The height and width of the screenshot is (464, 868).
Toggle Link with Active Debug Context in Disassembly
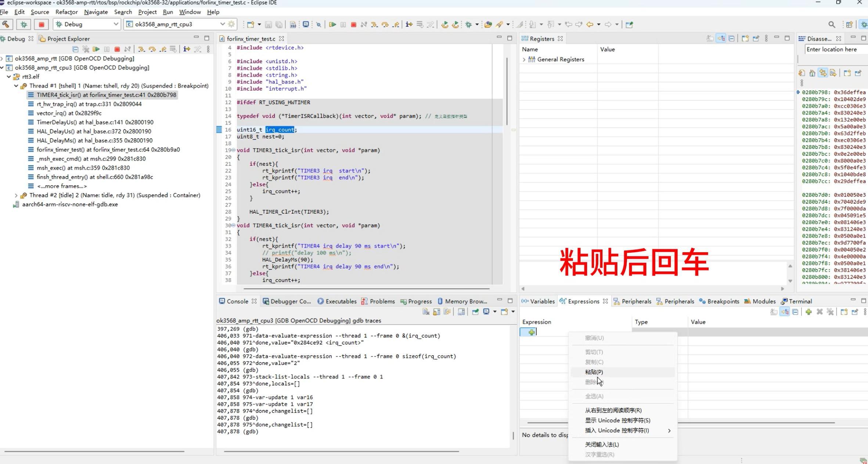point(823,73)
